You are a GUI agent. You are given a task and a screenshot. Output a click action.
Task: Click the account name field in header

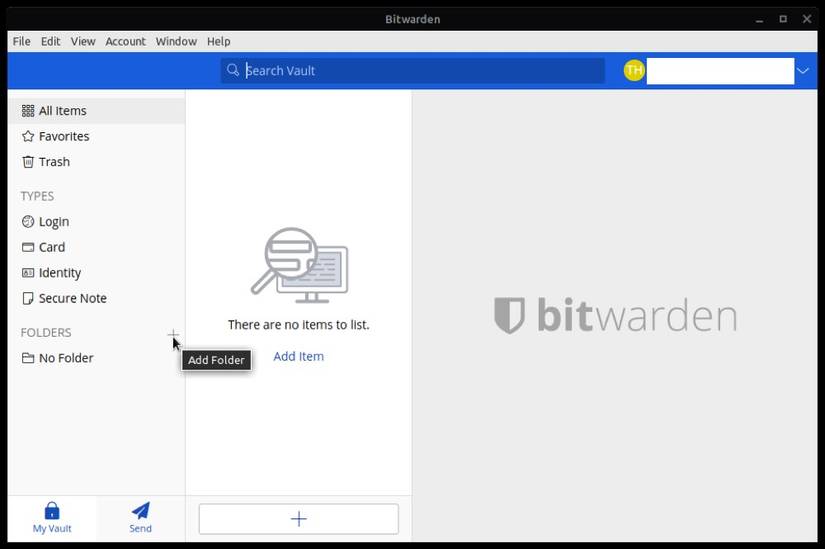point(720,71)
